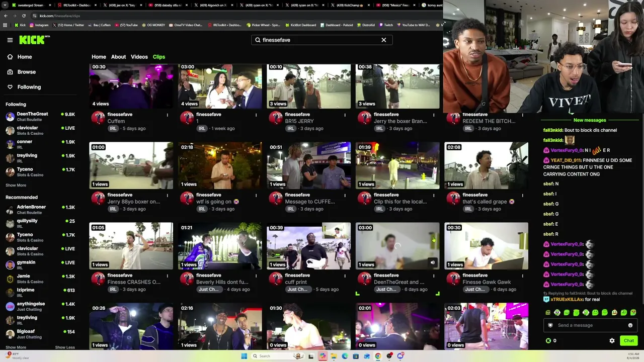Toggle mute on DeenTheGreat clip preview
Viewport: 644px width, 362px height.
(433, 262)
